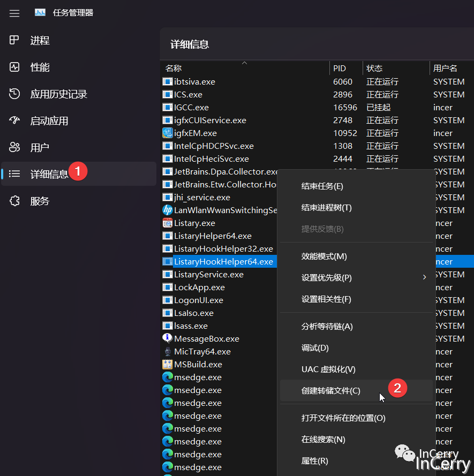The height and width of the screenshot is (476, 474).
Task: Choose 分析等待链(A) menu entry
Action: click(x=356, y=326)
